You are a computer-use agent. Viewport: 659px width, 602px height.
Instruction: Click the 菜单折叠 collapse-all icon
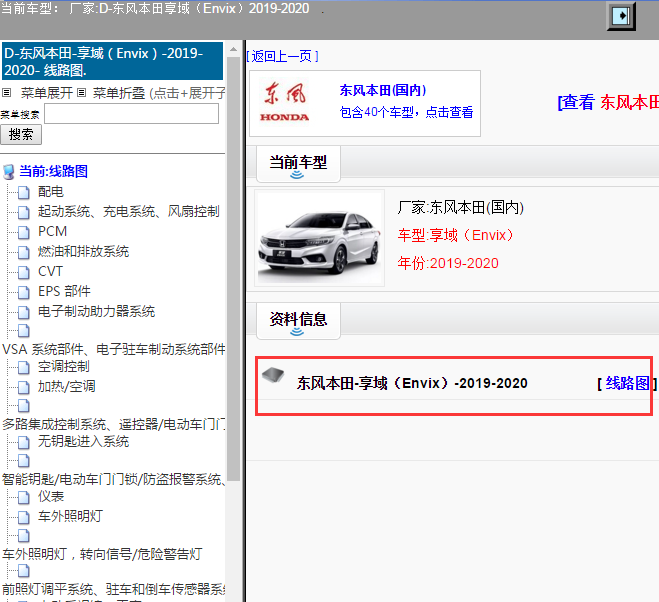(x=82, y=92)
